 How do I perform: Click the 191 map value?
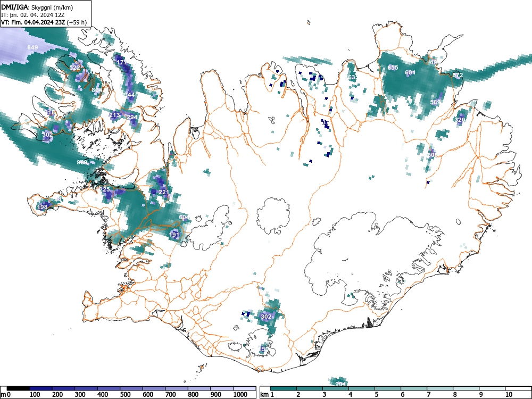click(x=174, y=235)
